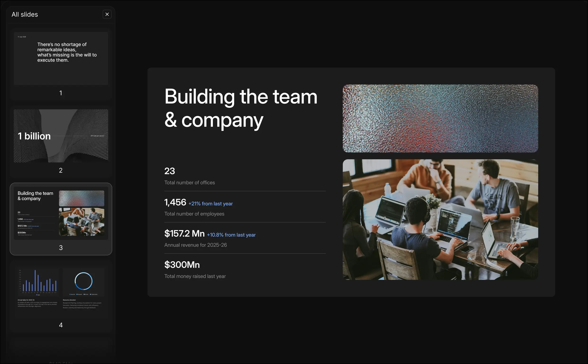Click slide number 4 label
Screen dimensions: 588x364
[x=61, y=325]
